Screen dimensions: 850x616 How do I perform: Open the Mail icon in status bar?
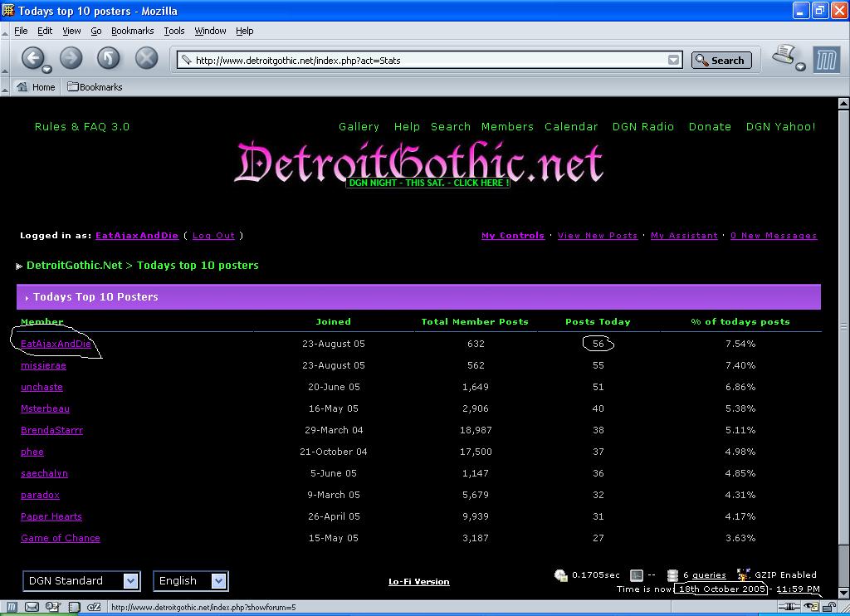pyautogui.click(x=32, y=607)
